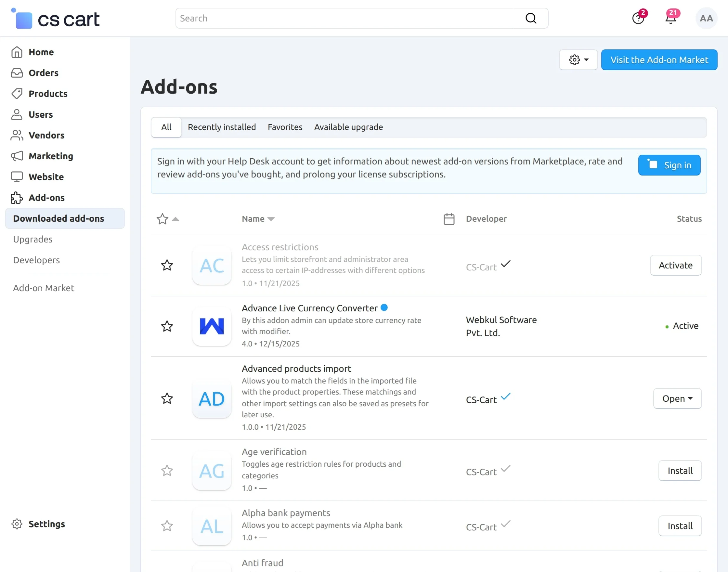Open the gear settings dropdown
This screenshot has width=728, height=572.
pos(578,60)
